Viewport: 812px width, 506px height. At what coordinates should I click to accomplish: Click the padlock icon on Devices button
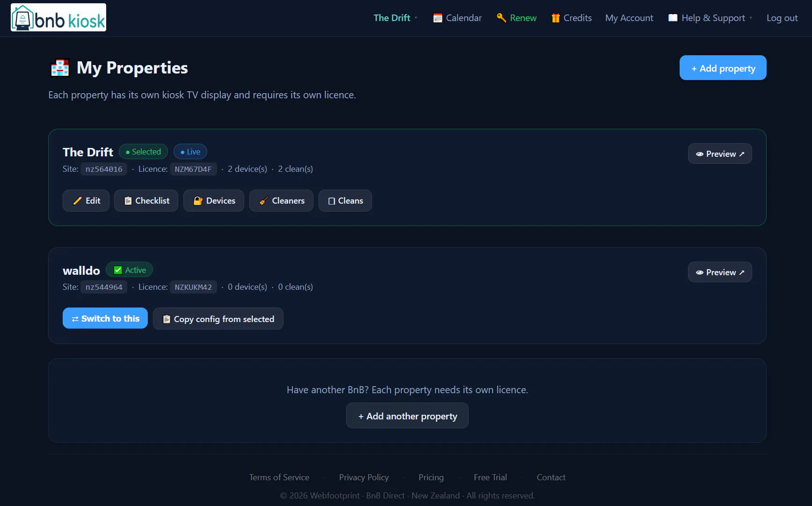(x=198, y=201)
